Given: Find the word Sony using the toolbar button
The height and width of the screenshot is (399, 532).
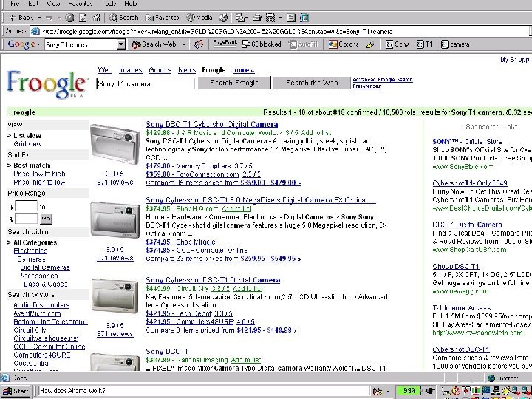Looking at the screenshot, I should click(x=398, y=44).
